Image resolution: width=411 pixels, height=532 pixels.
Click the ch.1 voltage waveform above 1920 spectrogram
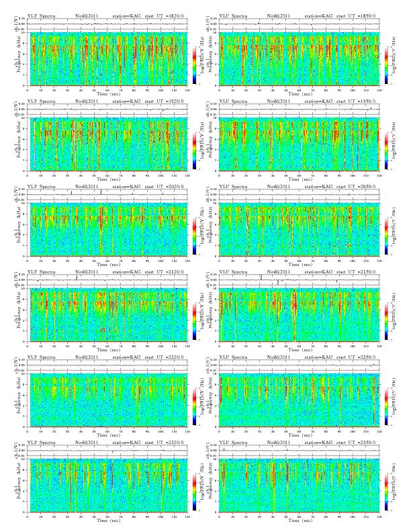[107, 109]
